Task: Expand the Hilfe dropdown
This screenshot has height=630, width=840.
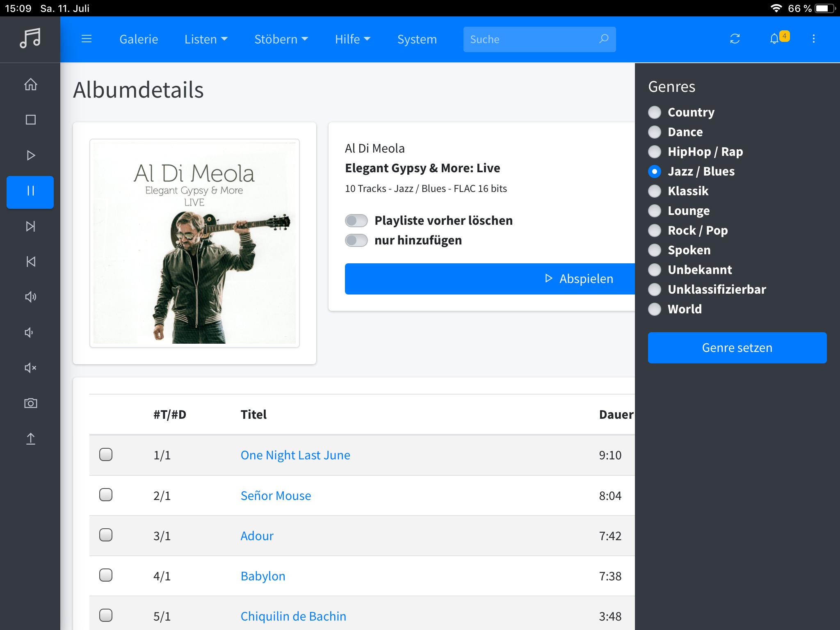Action: [x=352, y=39]
